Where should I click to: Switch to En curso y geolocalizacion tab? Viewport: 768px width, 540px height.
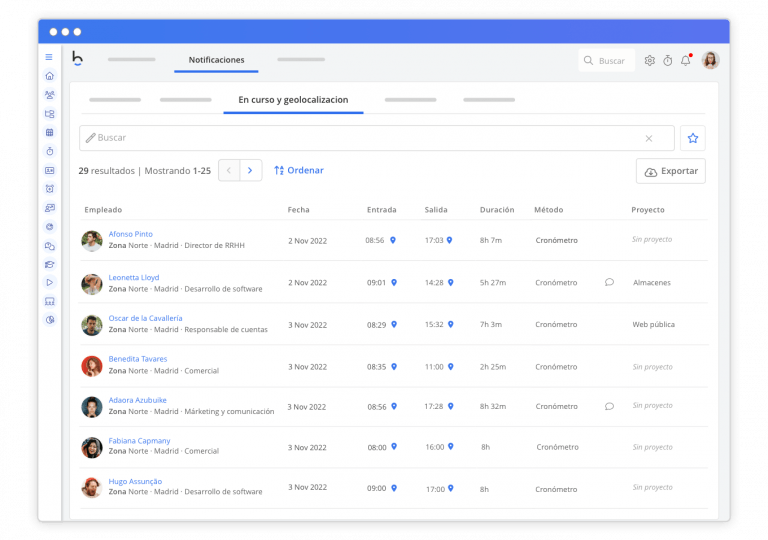click(x=293, y=100)
